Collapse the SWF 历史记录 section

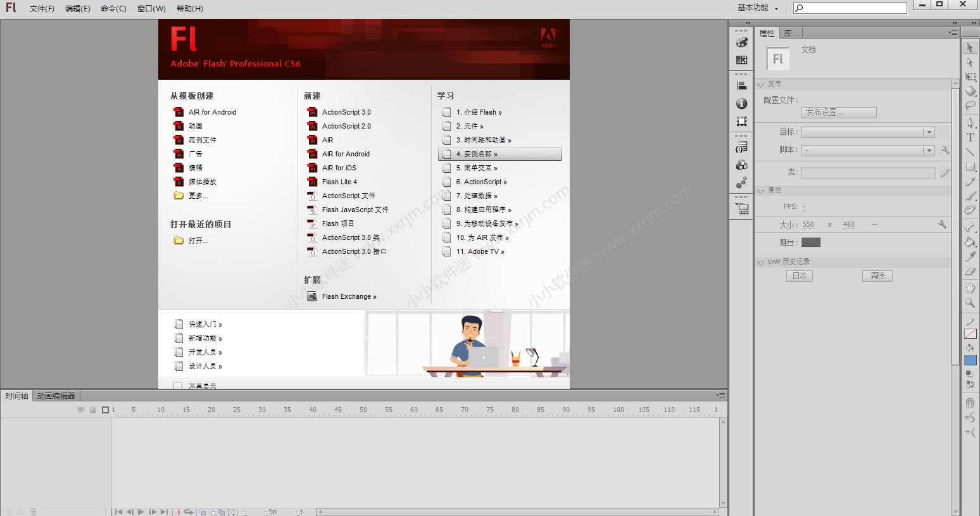(x=761, y=262)
